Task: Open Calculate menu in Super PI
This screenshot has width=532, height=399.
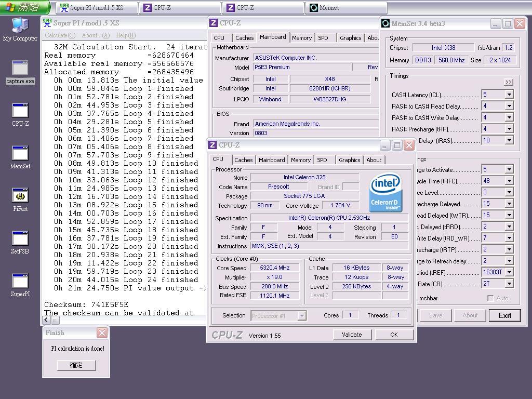Action: [x=60, y=35]
